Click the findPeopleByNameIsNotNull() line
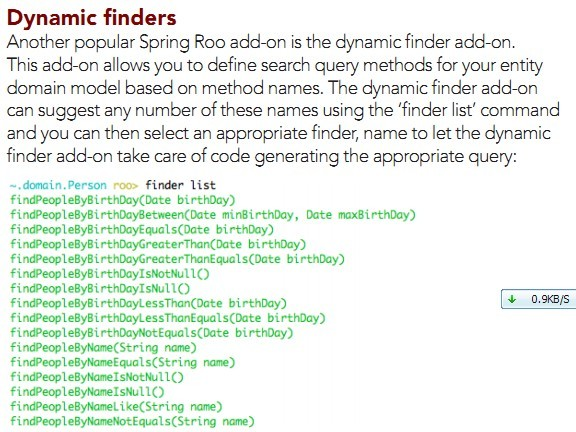 tap(97, 377)
